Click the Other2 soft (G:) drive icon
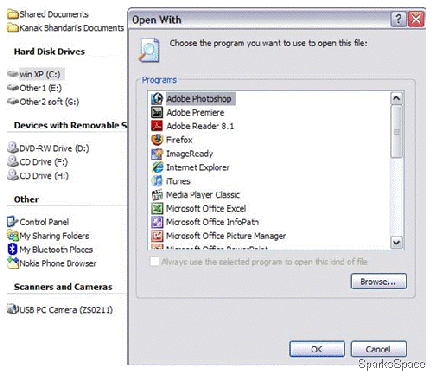The image size is (432, 371). (x=13, y=101)
